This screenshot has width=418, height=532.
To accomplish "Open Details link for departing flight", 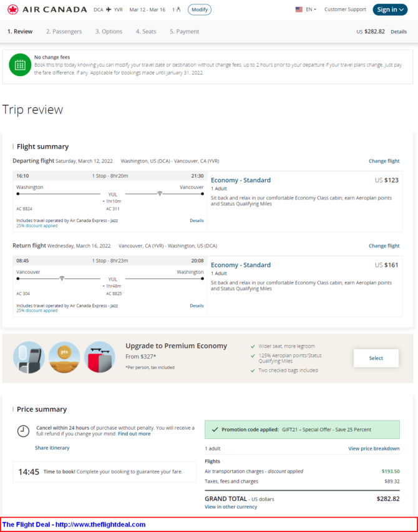I will pos(197,221).
